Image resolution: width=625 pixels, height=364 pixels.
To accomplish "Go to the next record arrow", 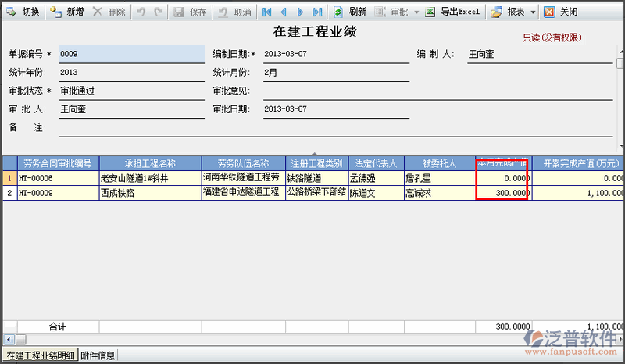I will [300, 12].
